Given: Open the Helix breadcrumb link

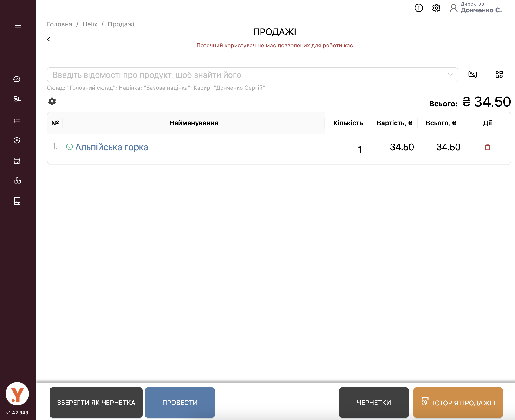Looking at the screenshot, I should click(x=90, y=24).
